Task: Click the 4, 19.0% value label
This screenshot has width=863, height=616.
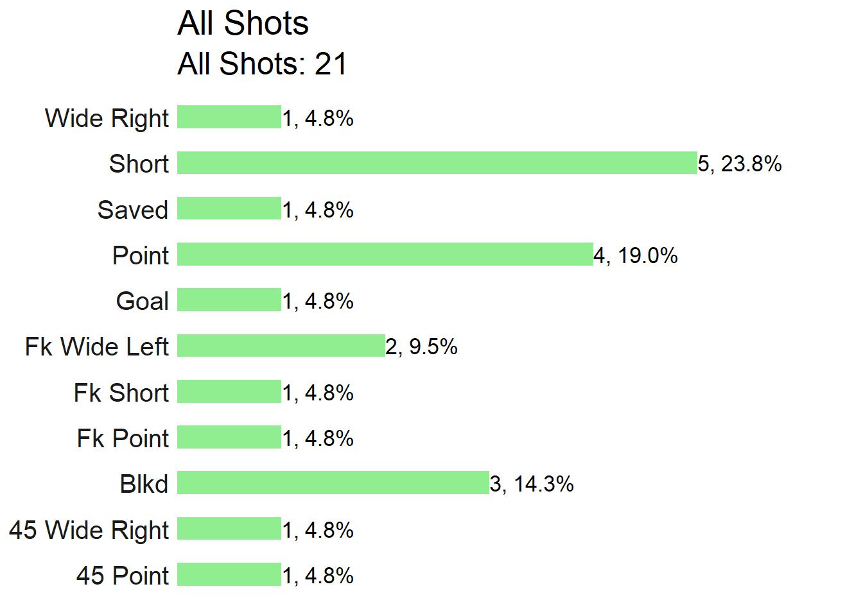Action: [636, 255]
